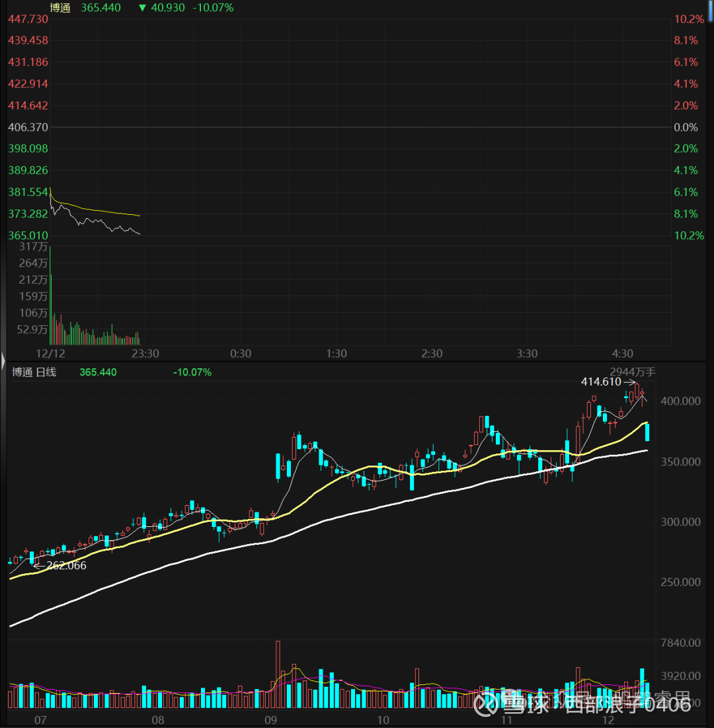Viewport: 714px width, 728px height.
Task: Click the 2:30 time axis label
Action: [432, 354]
